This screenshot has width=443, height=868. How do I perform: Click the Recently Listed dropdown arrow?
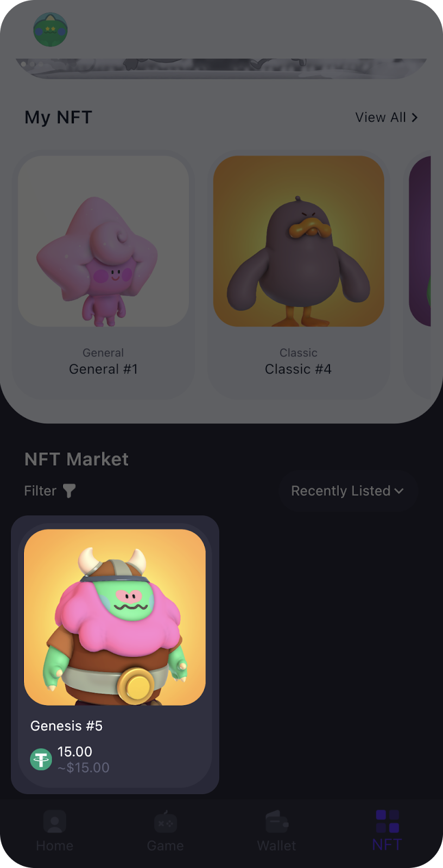point(399,491)
